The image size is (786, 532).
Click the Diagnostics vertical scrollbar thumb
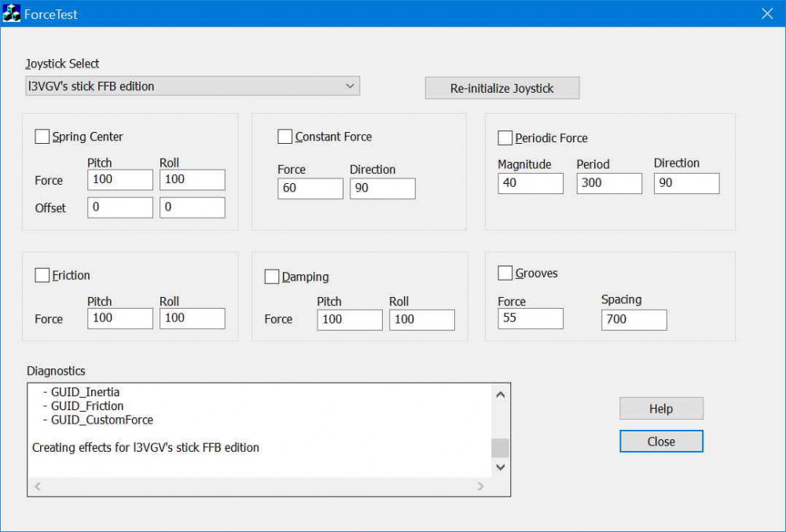pos(500,448)
